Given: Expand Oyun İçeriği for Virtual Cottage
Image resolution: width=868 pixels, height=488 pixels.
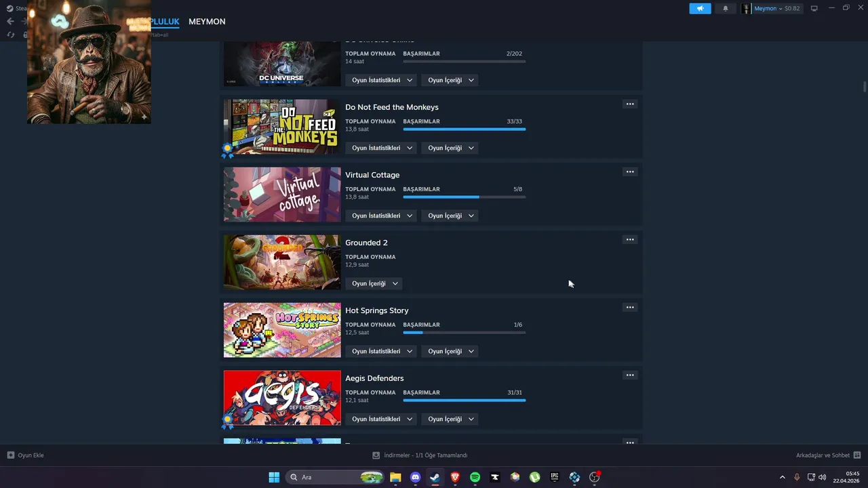Looking at the screenshot, I should (450, 216).
